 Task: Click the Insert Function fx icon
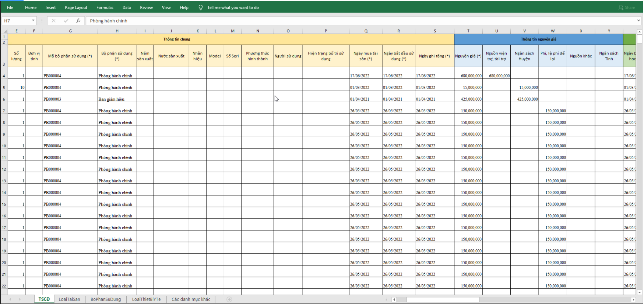(x=78, y=21)
